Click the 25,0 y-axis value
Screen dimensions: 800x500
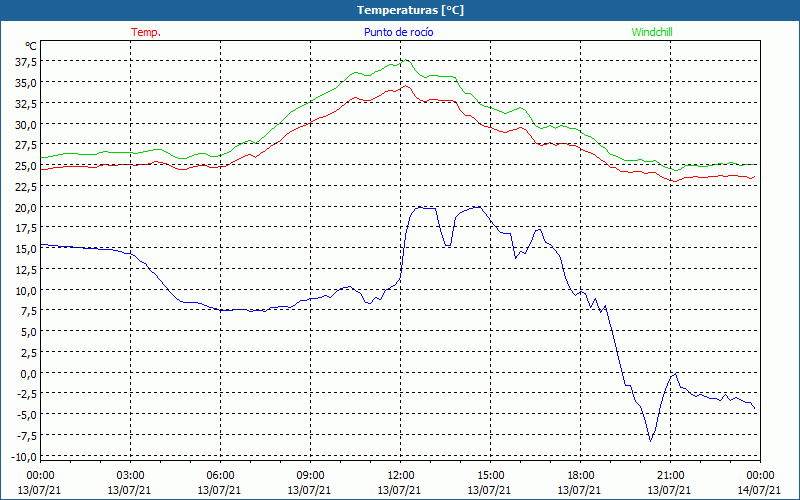pyautogui.click(x=26, y=166)
